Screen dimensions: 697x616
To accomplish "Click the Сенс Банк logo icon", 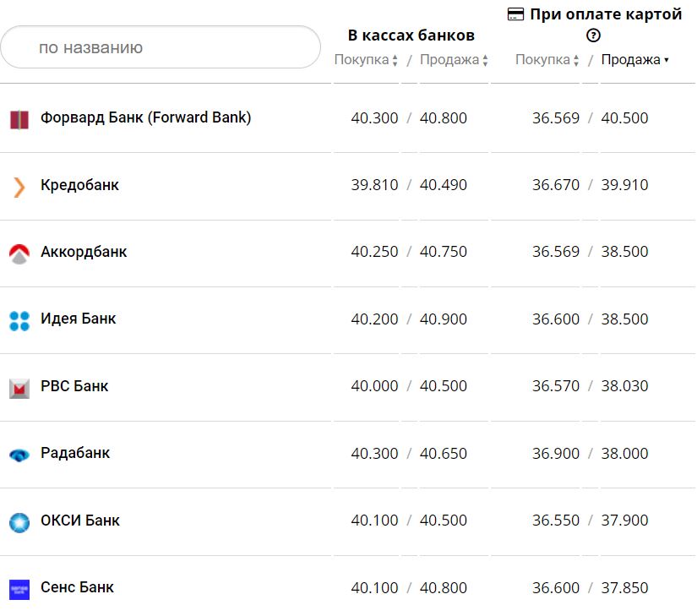I will [19, 589].
